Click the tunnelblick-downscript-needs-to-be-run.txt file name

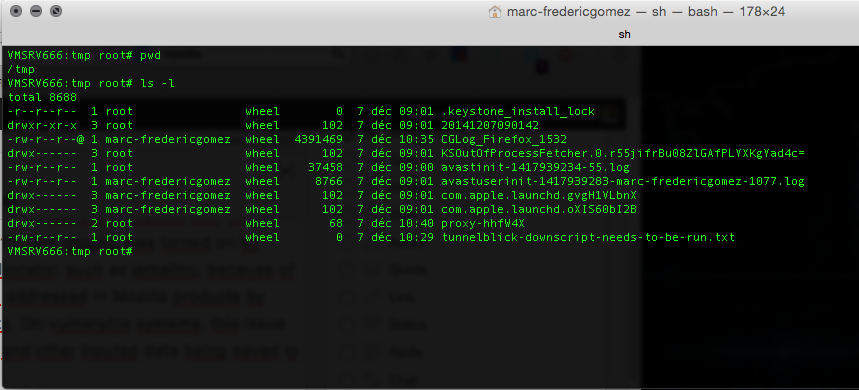tap(588, 237)
